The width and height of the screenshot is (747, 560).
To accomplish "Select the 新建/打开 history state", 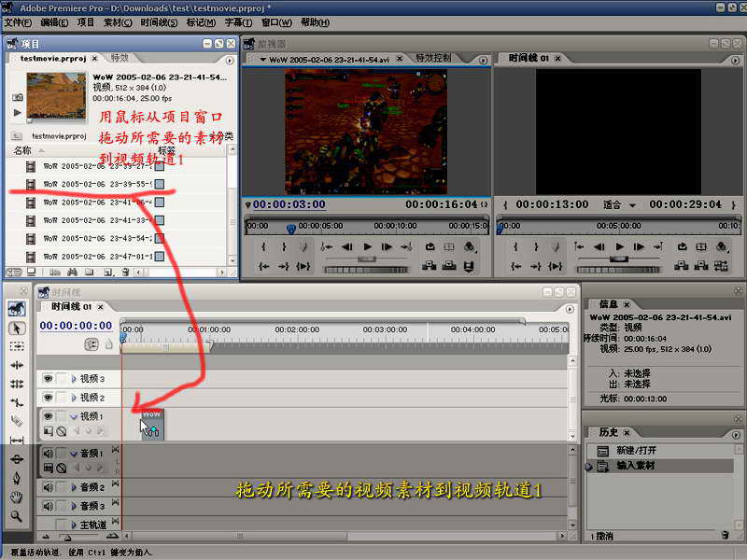I will pyautogui.click(x=636, y=451).
